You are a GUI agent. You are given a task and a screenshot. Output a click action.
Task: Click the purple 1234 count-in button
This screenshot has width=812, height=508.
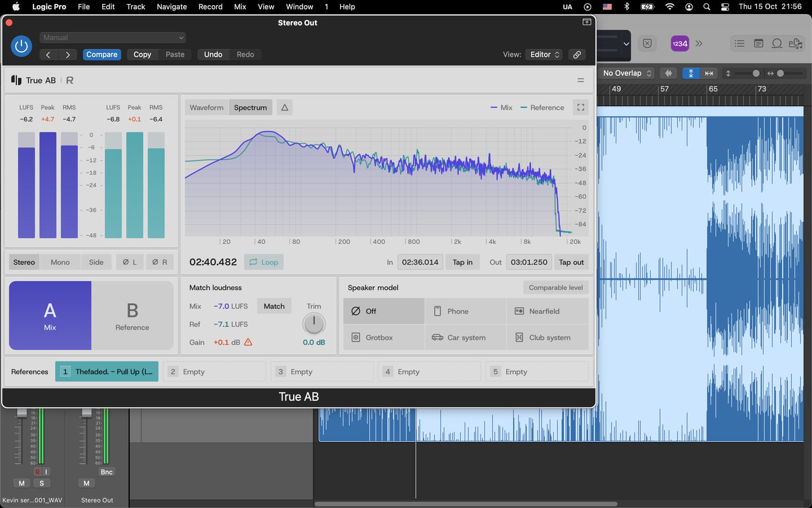click(679, 43)
